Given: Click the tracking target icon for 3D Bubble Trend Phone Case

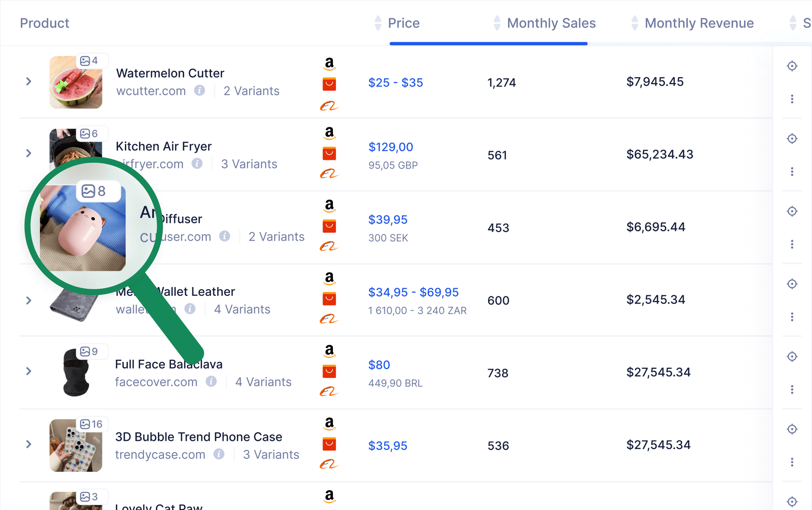Looking at the screenshot, I should [792, 429].
